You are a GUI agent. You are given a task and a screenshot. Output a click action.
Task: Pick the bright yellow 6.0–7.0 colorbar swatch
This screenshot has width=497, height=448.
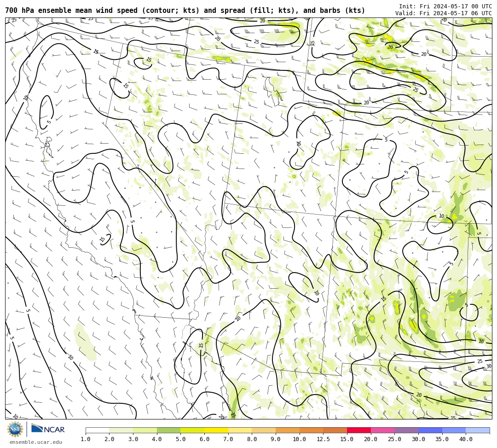coord(216,430)
